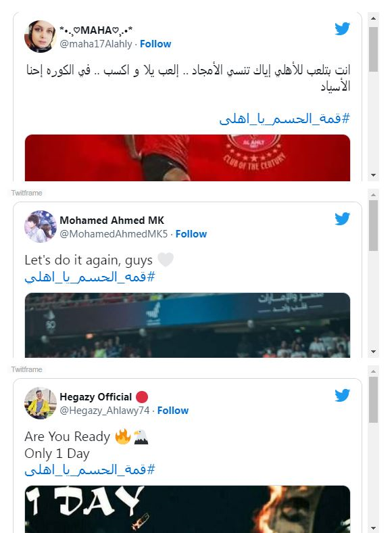Open the '1 DAY' image in Hegazy's tweet
The width and height of the screenshot is (392, 533).
[x=187, y=509]
